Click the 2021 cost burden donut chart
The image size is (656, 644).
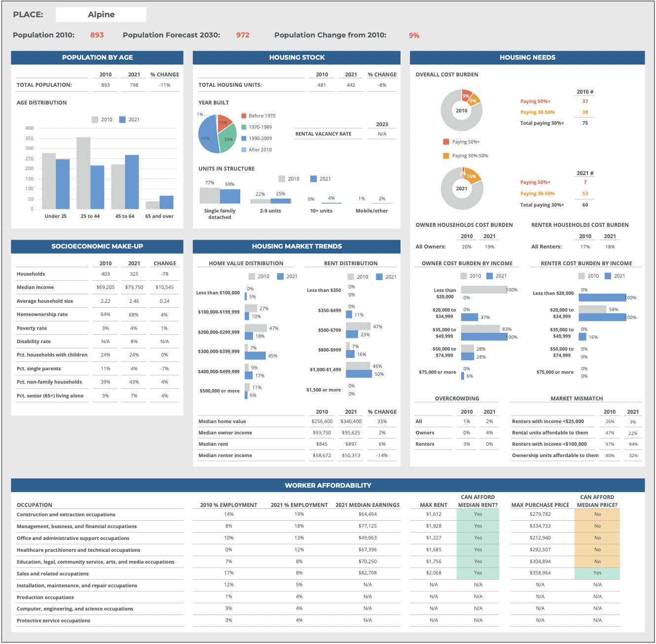click(462, 188)
